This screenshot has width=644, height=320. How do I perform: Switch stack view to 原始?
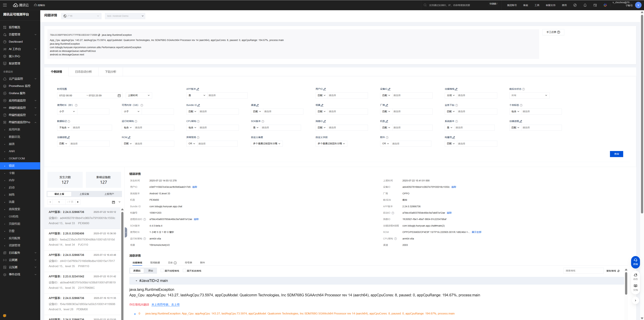pos(150,271)
